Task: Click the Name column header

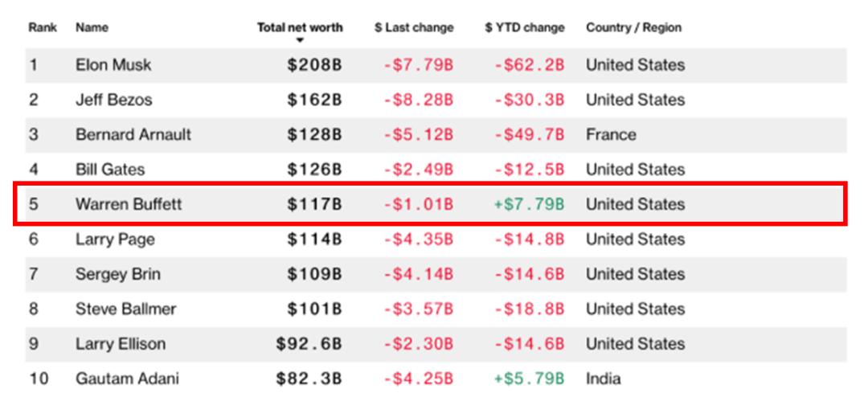Action: [x=92, y=27]
